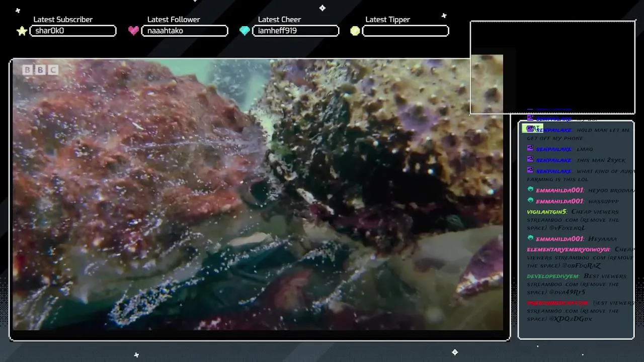This screenshot has width=644, height=362.
Task: Click the elementaryembryoiwoyui username in chat
Action: tap(569, 249)
